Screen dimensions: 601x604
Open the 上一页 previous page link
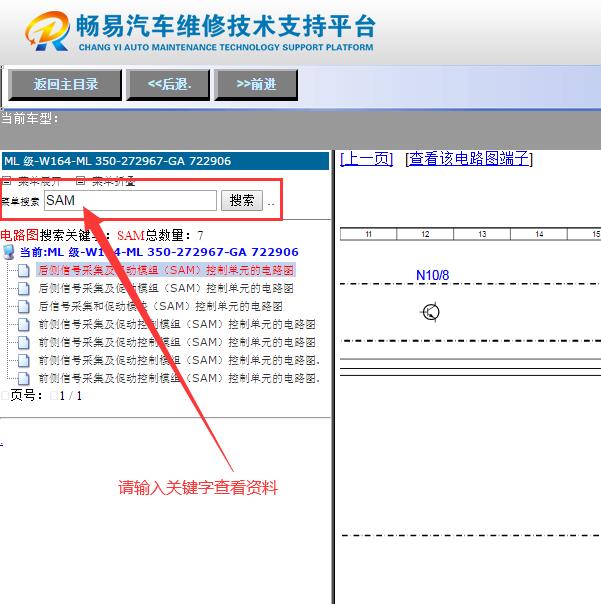coord(366,158)
